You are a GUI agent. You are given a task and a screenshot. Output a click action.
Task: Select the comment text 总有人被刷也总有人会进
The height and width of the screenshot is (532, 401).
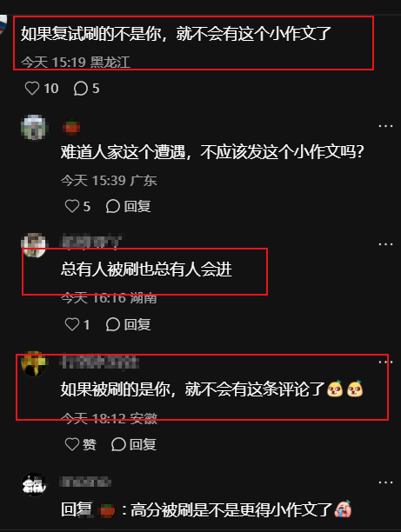(146, 269)
